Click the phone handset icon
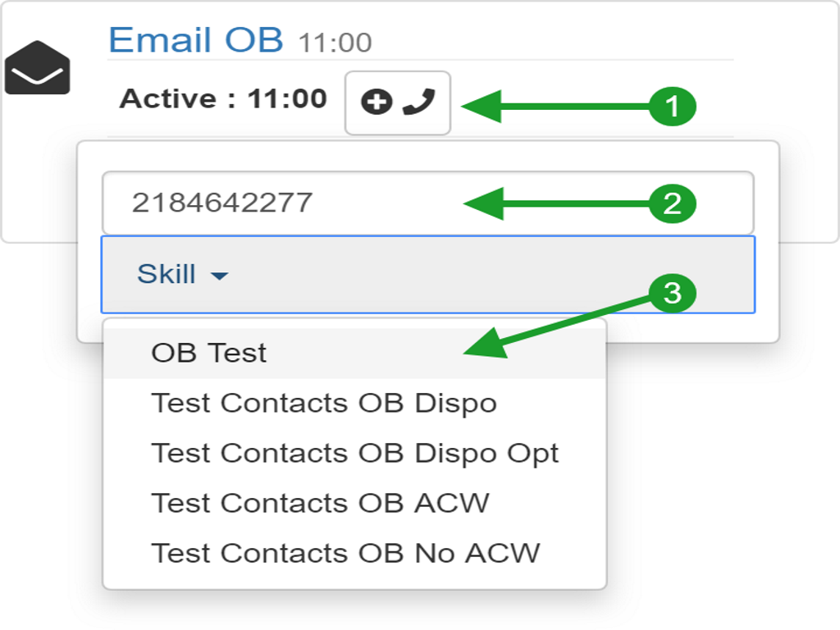The height and width of the screenshot is (630, 840). pos(418,103)
